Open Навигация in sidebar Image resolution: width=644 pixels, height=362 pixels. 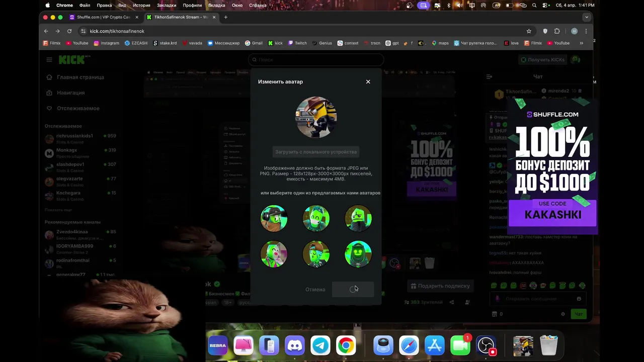point(65,93)
